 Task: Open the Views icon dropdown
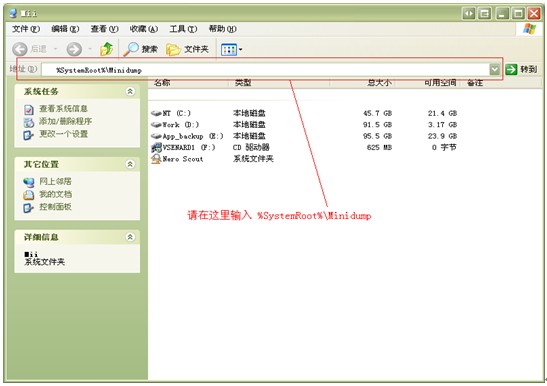[231, 50]
